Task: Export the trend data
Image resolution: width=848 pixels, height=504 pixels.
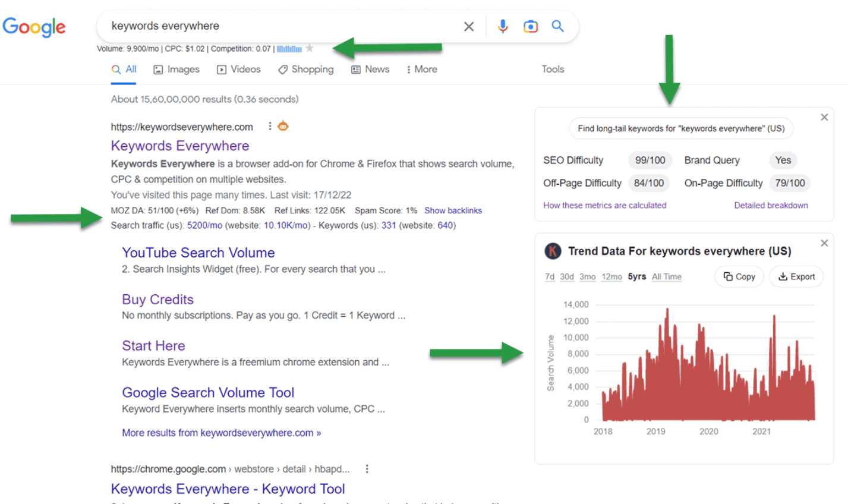Action: [796, 276]
